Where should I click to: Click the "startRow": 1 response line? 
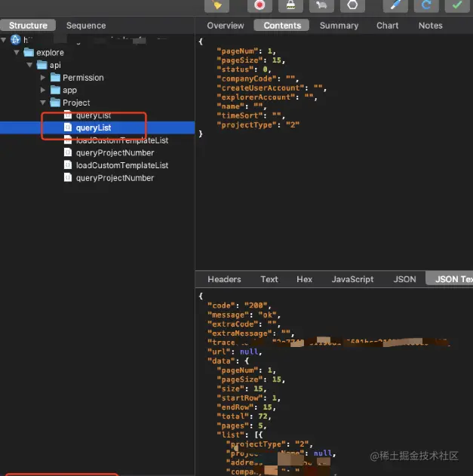point(249,398)
